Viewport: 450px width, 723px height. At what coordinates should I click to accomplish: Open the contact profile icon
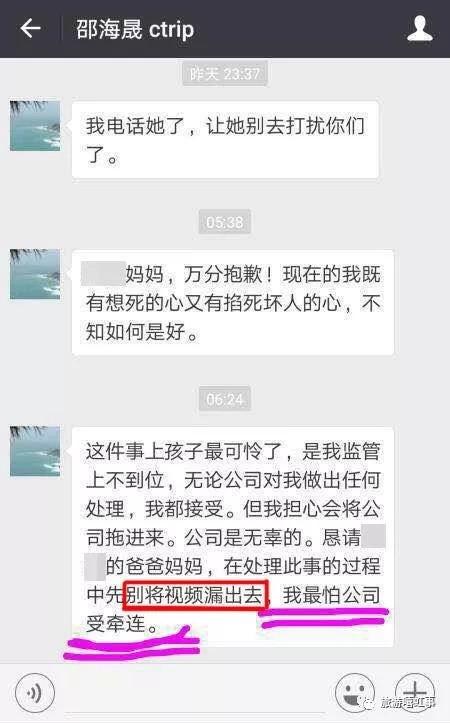click(x=420, y=29)
